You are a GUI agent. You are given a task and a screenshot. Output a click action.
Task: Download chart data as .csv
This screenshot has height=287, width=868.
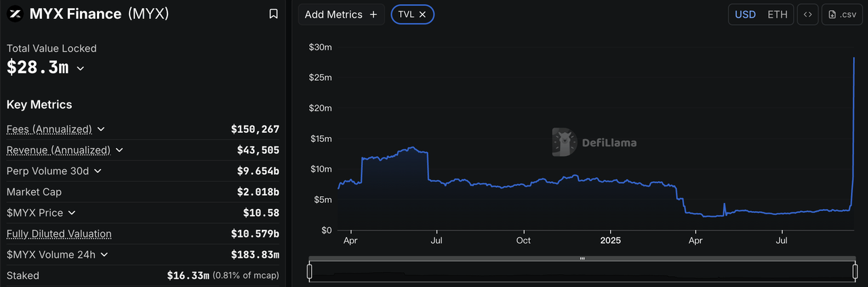pyautogui.click(x=842, y=14)
